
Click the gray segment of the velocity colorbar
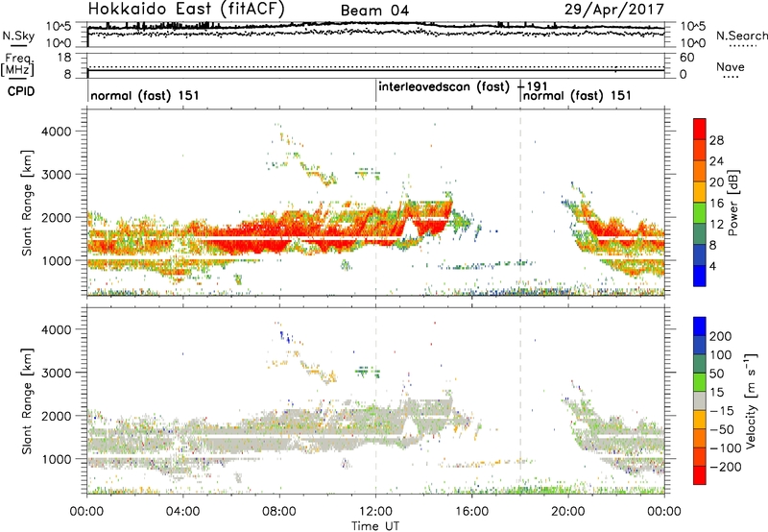coord(700,400)
